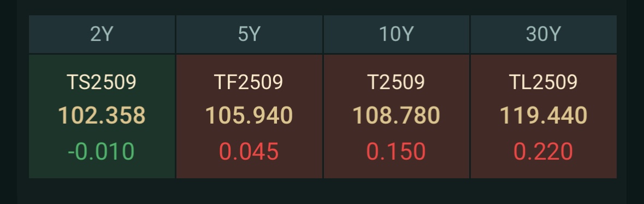Click the 105.940 price

[x=249, y=115]
